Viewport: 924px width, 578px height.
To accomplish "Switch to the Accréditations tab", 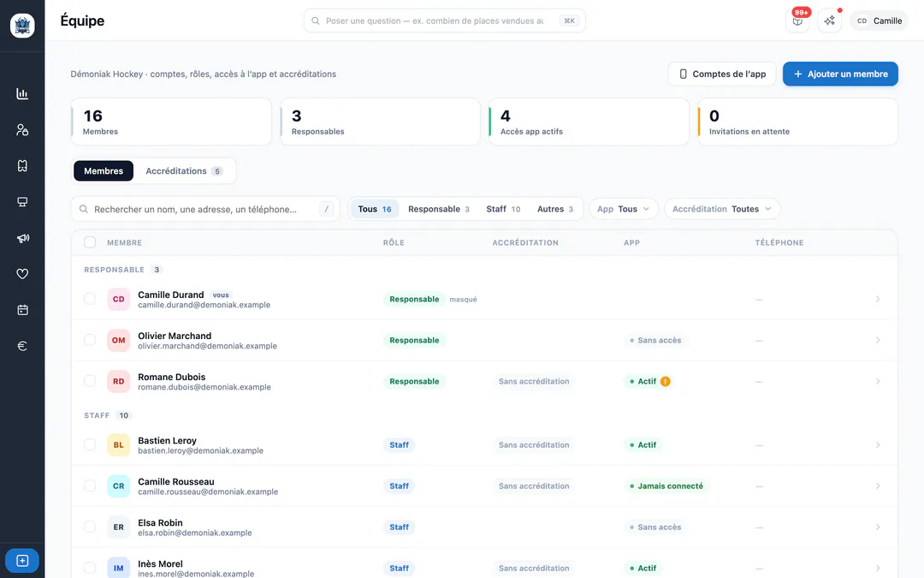I will [x=184, y=171].
